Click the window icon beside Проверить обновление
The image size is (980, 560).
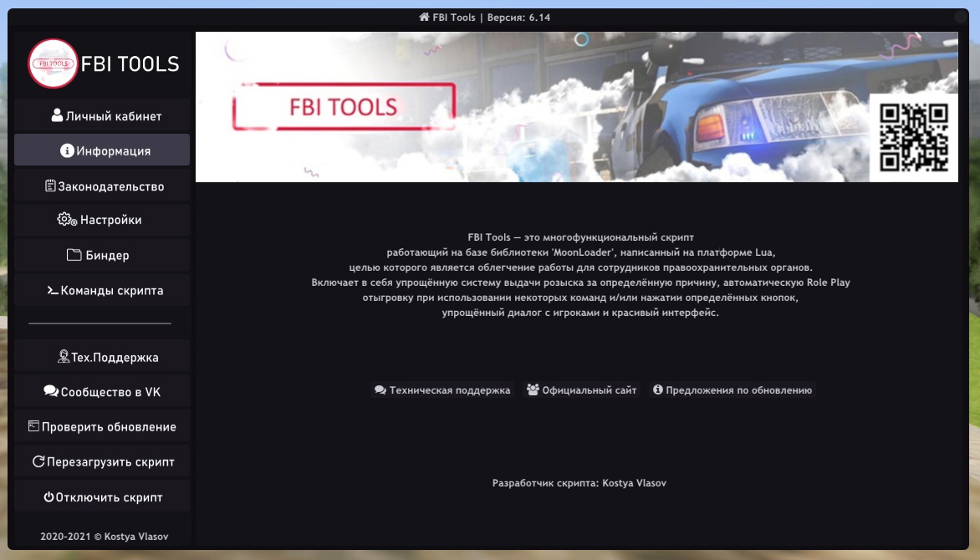click(33, 426)
